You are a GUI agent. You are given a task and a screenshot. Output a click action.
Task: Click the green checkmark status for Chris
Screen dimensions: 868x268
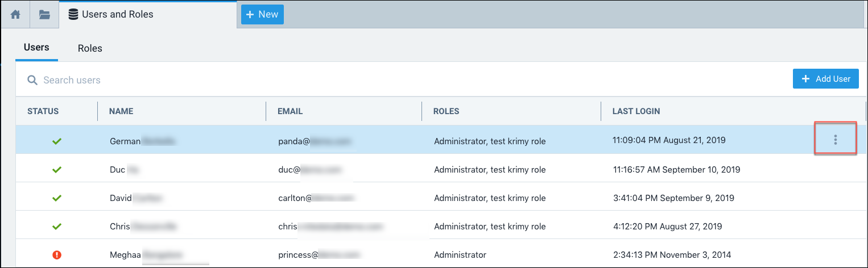(56, 226)
